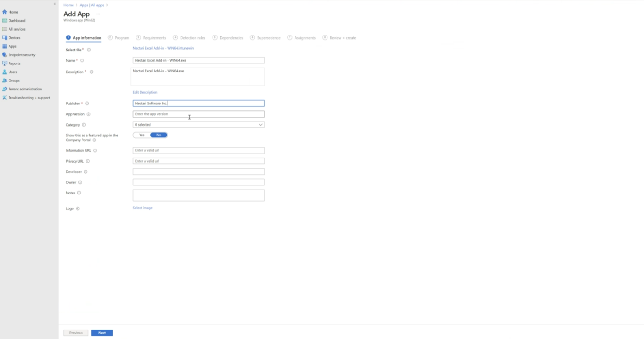Open the ellipsis menu beside Add App
Screen dimensions: 644x339
pyautogui.click(x=98, y=14)
